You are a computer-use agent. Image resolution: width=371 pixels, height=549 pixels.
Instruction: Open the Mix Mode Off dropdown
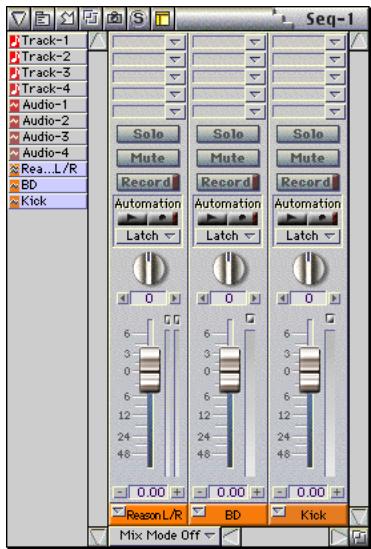point(164,535)
